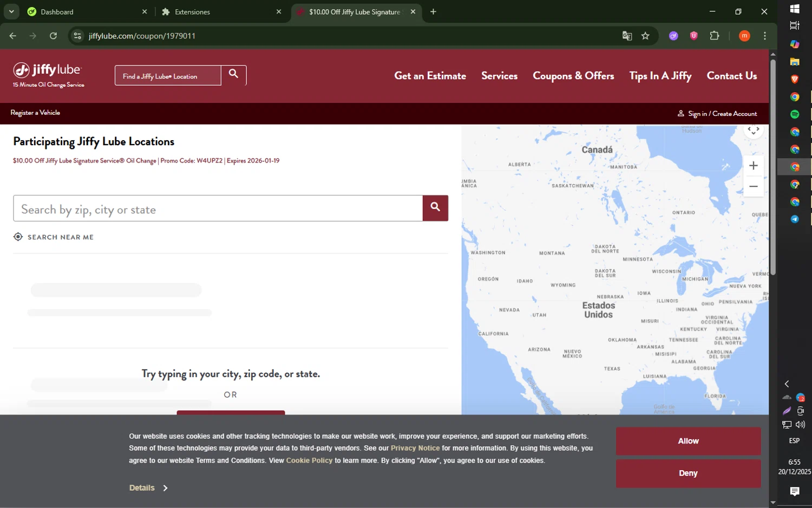This screenshot has height=508, width=812.
Task: Click the volume speaker tray icon
Action: (x=801, y=425)
